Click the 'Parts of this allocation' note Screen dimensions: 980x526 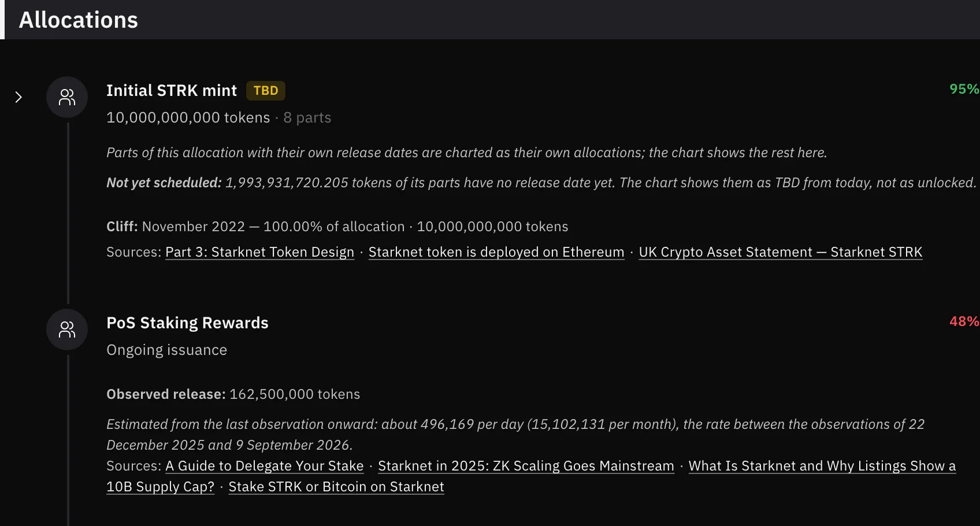click(x=467, y=153)
